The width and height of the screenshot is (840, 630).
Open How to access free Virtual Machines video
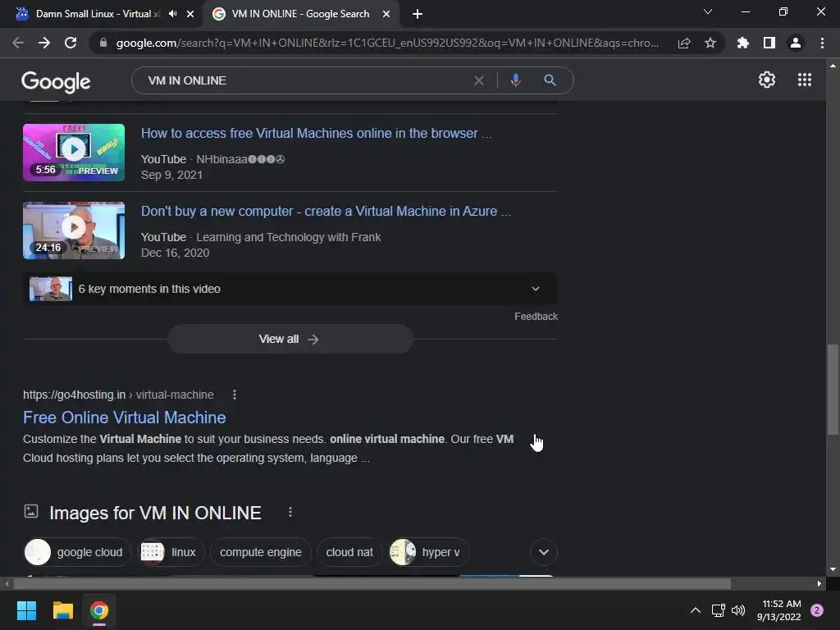316,134
